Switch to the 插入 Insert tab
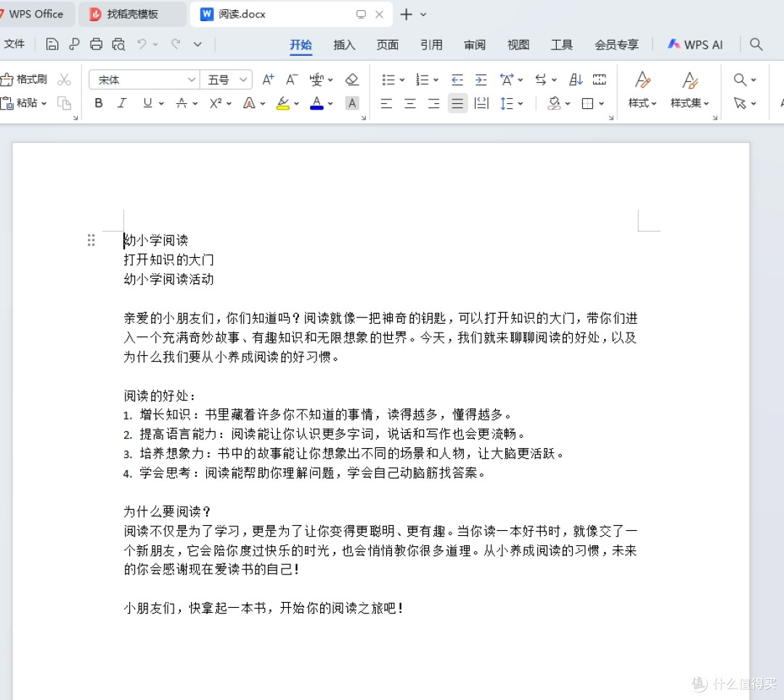 click(345, 44)
